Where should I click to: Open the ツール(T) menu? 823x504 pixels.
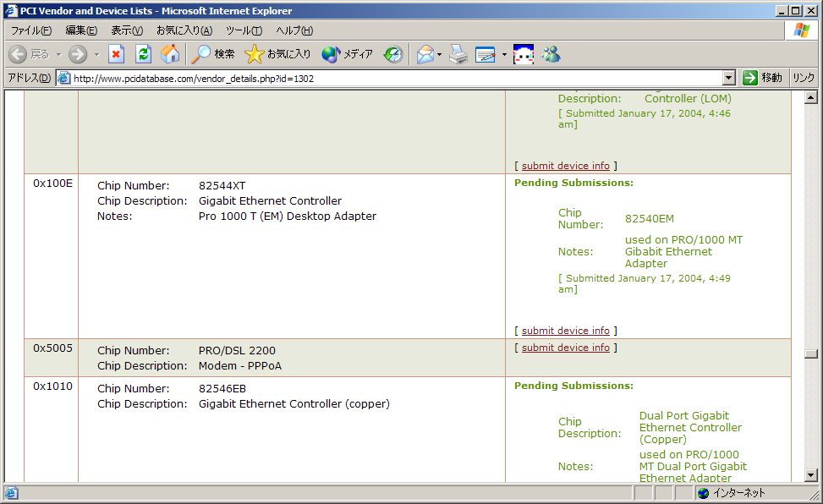[x=244, y=30]
